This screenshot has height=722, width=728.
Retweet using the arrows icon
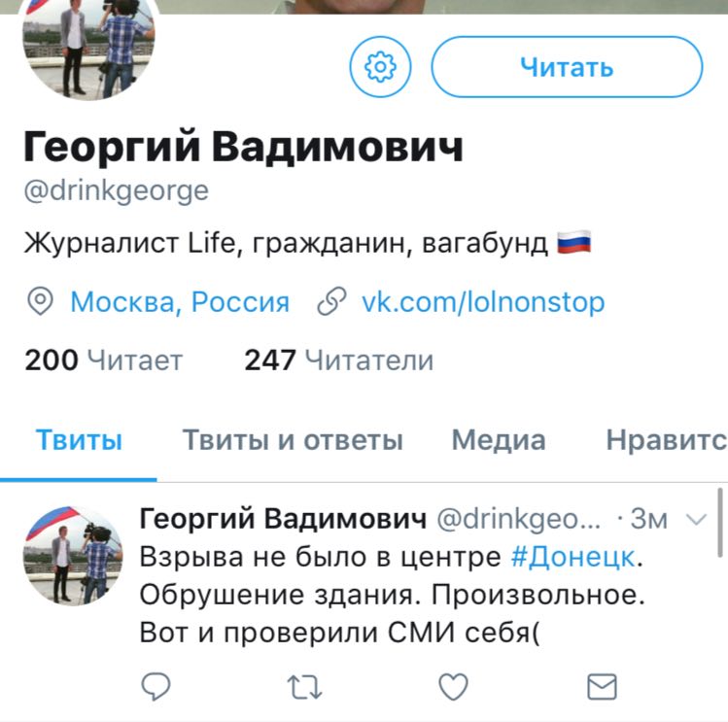(304, 687)
